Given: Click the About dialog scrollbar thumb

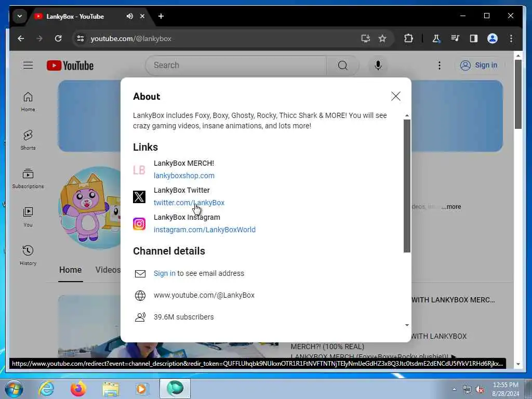Looking at the screenshot, I should point(407,186).
